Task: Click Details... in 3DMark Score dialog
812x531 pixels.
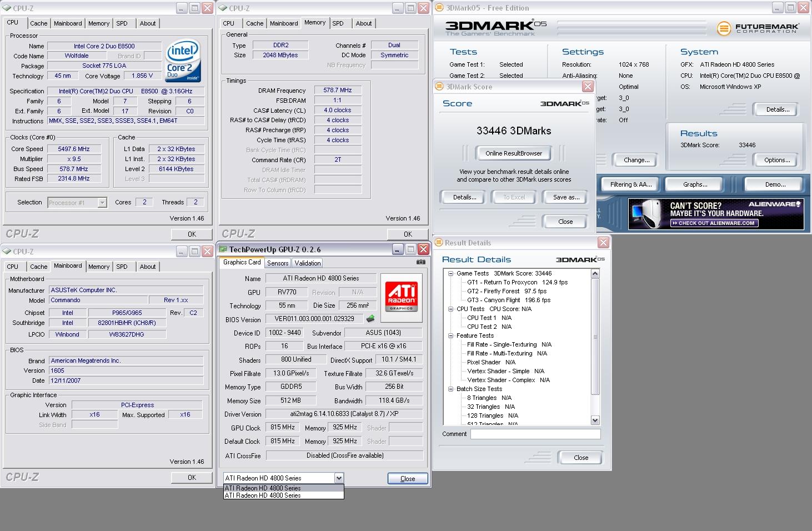Action: 464,197
